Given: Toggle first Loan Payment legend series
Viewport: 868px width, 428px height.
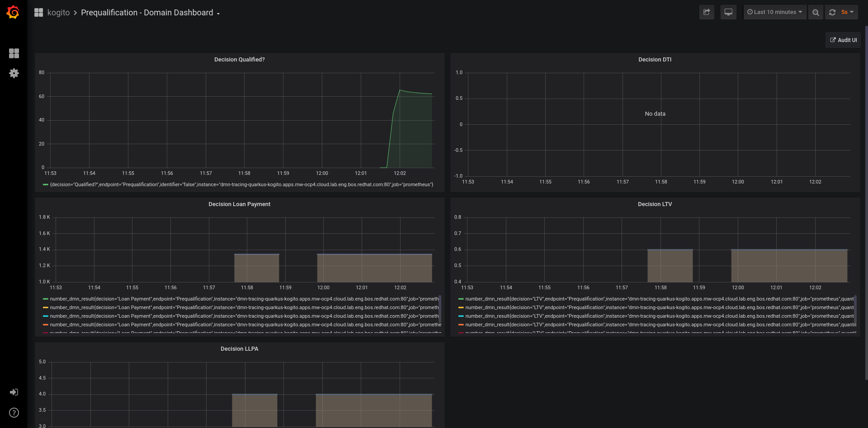Looking at the screenshot, I should pyautogui.click(x=244, y=299).
